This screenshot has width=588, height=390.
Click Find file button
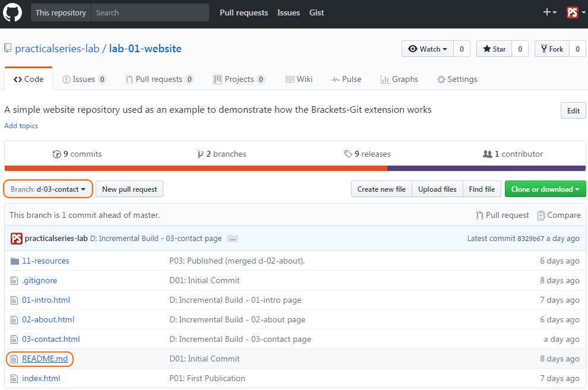coord(482,189)
